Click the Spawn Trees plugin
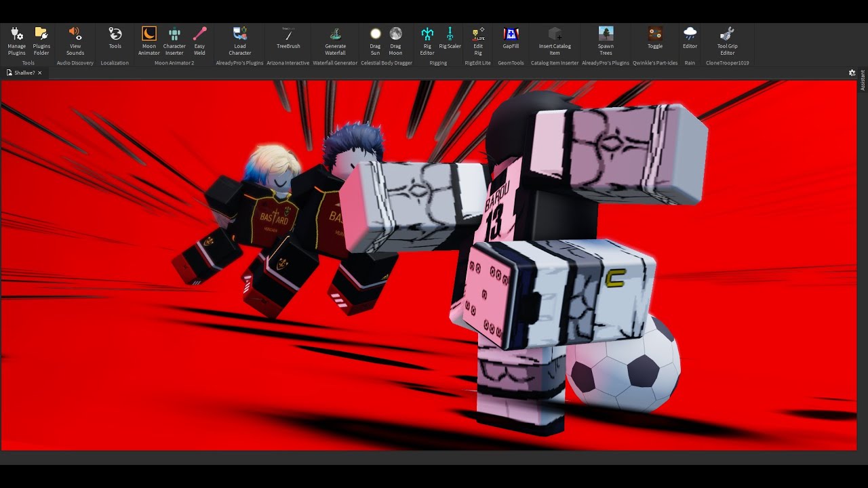The height and width of the screenshot is (488, 868). [606, 41]
